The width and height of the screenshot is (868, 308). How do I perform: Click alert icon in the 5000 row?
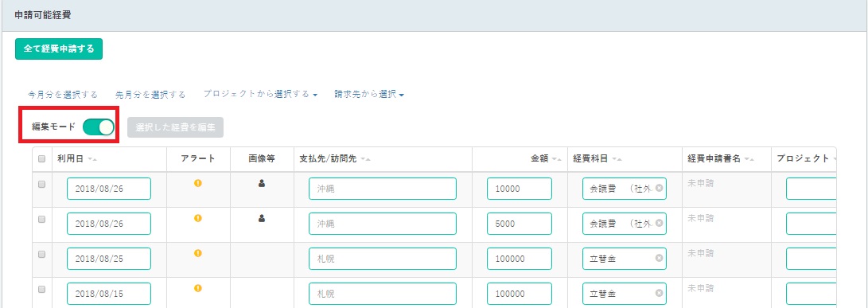[197, 218]
